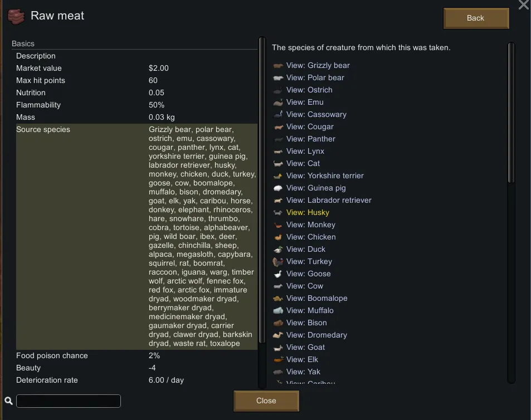The height and width of the screenshot is (420, 531).
Task: Click the grizzly bear creature icon
Action: [279, 66]
